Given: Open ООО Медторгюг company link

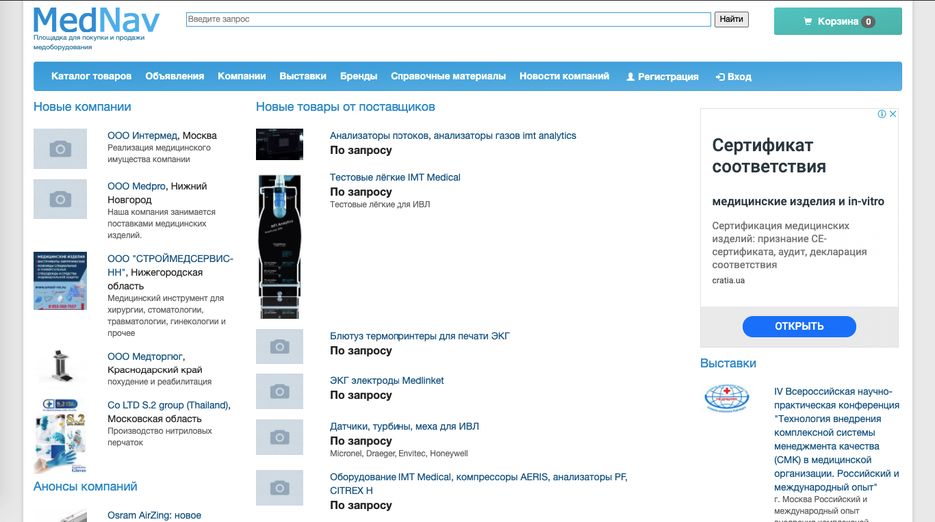Looking at the screenshot, I should [146, 356].
